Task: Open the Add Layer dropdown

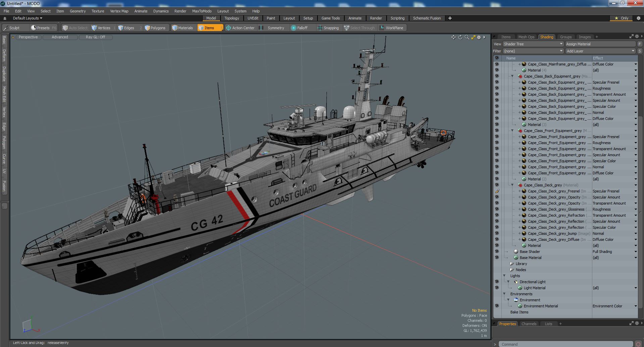Action: pyautogui.click(x=600, y=51)
